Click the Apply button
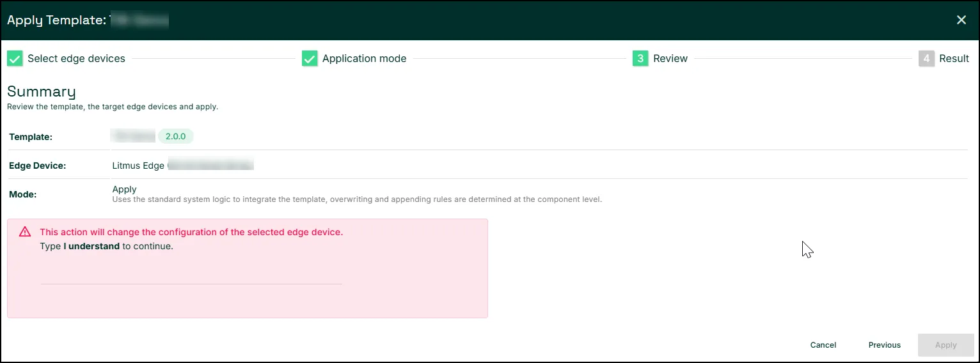Viewport: 980px width, 363px height. (946, 345)
